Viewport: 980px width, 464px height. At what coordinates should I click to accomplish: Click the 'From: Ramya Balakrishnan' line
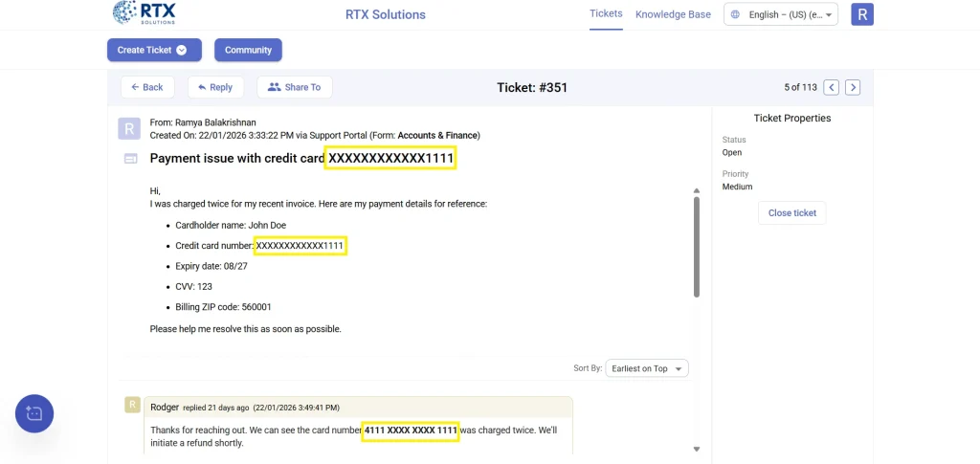(x=203, y=122)
